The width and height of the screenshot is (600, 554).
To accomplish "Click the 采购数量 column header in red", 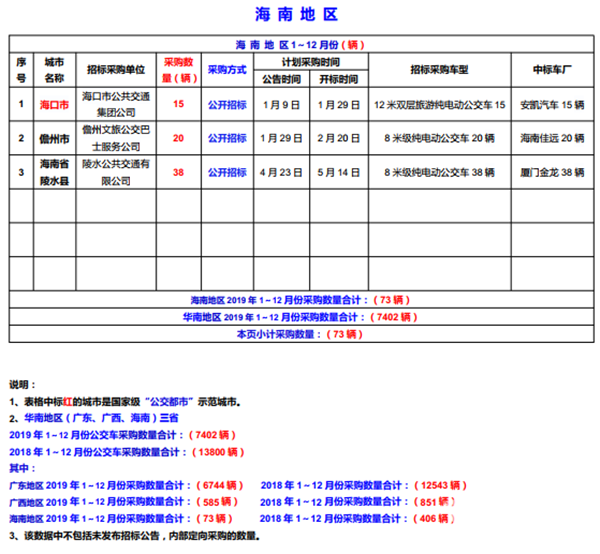I will point(178,70).
